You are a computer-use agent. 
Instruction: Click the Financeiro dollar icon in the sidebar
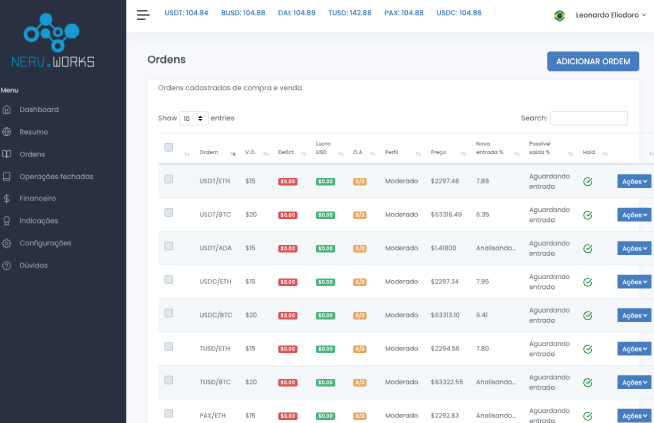(x=7, y=198)
